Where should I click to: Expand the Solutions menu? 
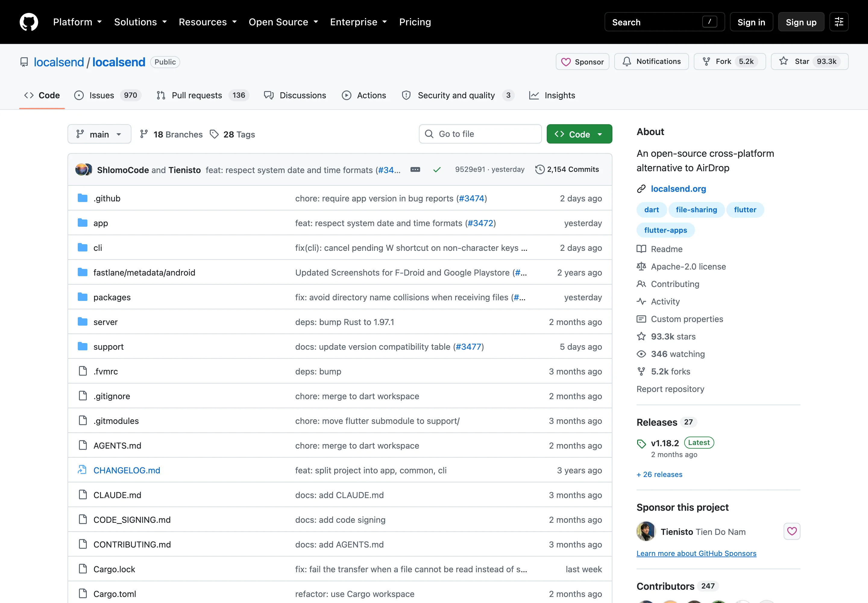point(140,22)
